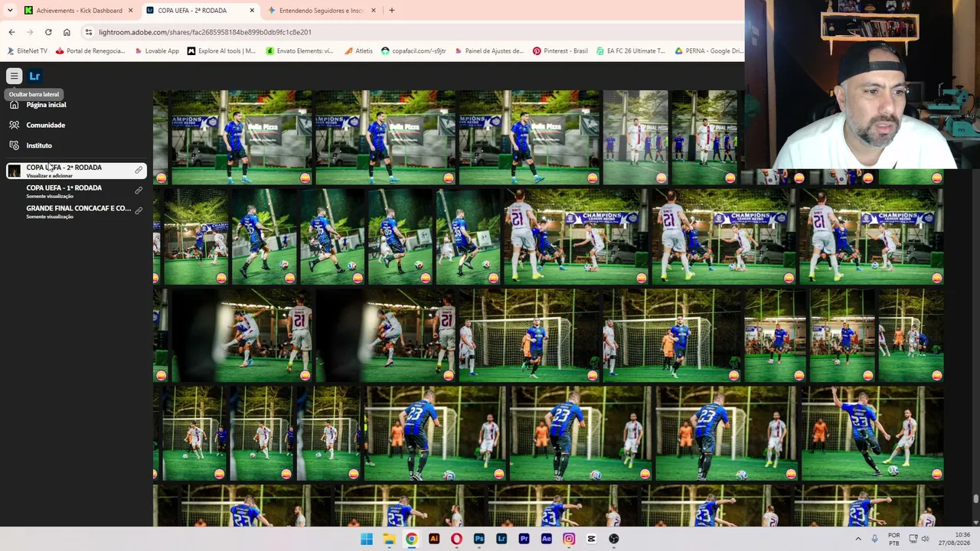Open the Lightroom Lr logo
This screenshot has width=980, height=551.
[x=34, y=76]
